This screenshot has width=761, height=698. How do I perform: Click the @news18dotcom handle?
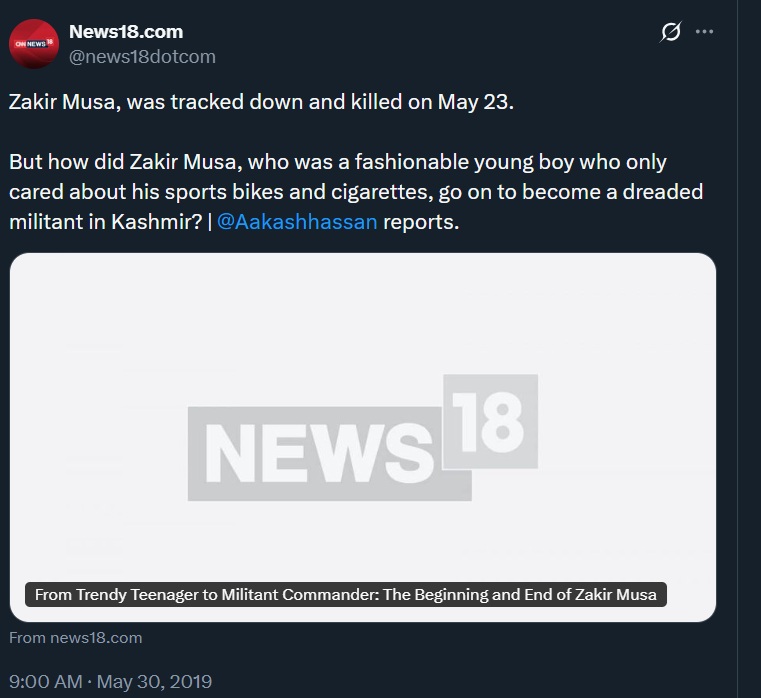click(x=142, y=56)
